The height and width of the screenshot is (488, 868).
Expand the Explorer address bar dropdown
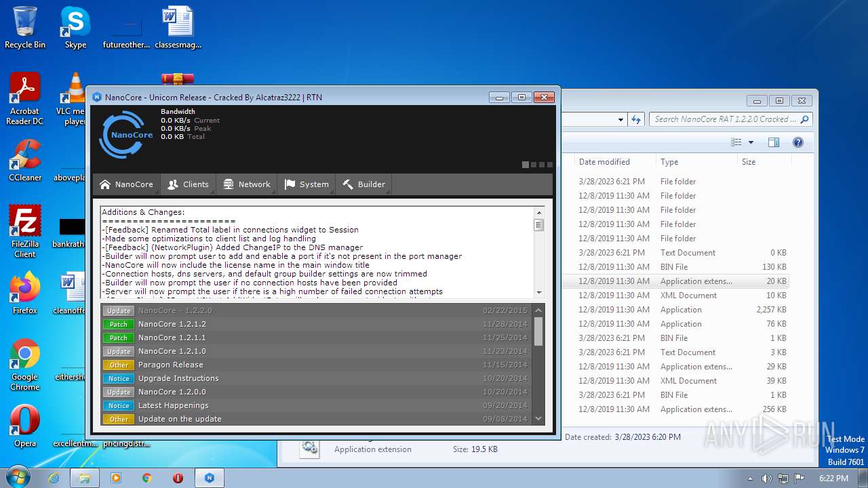(620, 120)
